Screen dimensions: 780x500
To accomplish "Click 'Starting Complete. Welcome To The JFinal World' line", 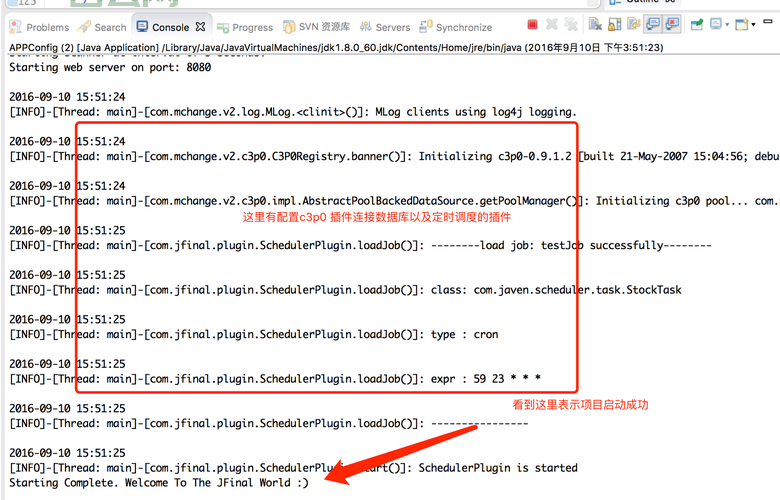I will coord(159,483).
